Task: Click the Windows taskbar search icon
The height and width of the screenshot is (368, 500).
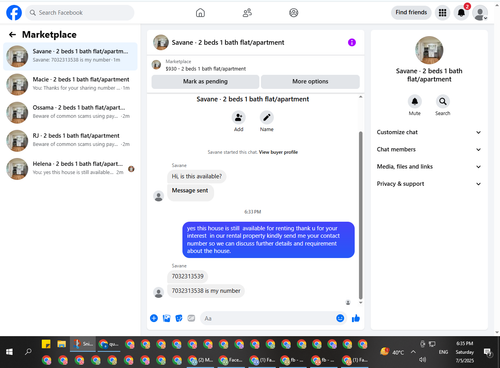Action: [28, 352]
